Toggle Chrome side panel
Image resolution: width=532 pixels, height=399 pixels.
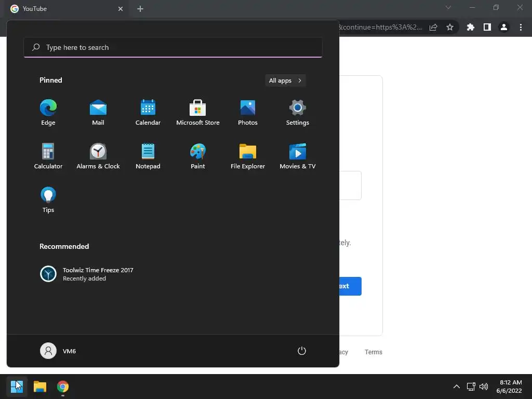tap(487, 27)
